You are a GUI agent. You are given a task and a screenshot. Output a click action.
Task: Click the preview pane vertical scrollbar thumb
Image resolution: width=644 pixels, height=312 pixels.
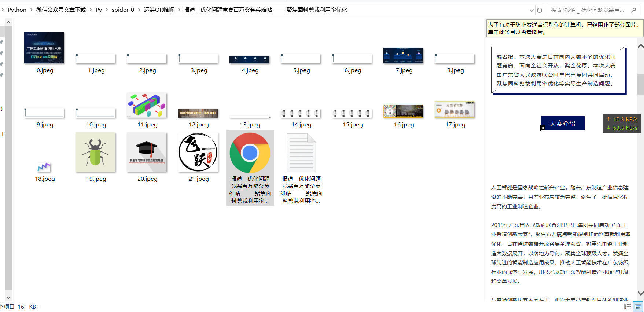point(641,84)
